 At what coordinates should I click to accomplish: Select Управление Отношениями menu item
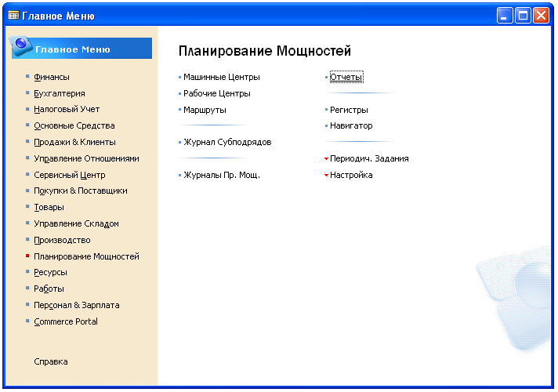pyautogui.click(x=86, y=158)
